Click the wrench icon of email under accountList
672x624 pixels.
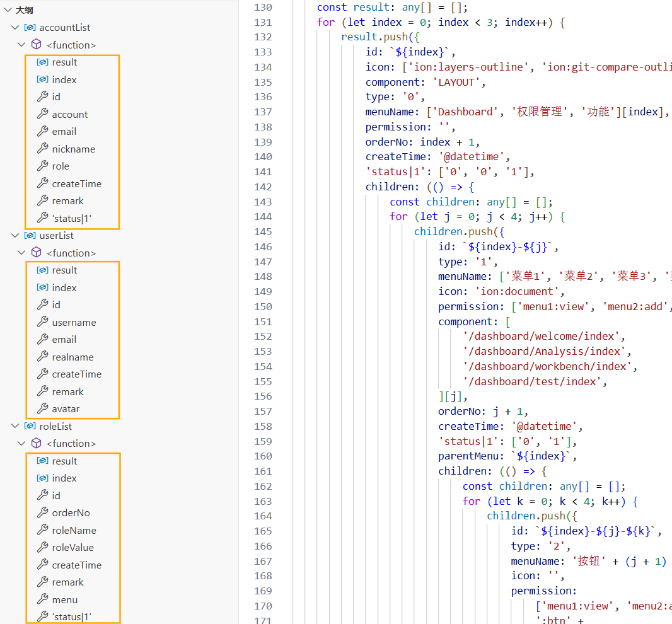point(42,131)
